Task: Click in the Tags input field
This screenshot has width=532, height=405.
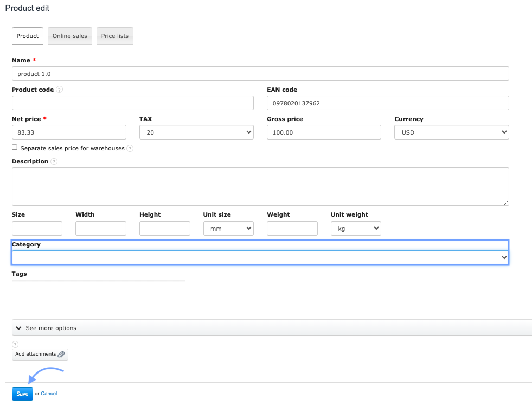Action: (99, 287)
